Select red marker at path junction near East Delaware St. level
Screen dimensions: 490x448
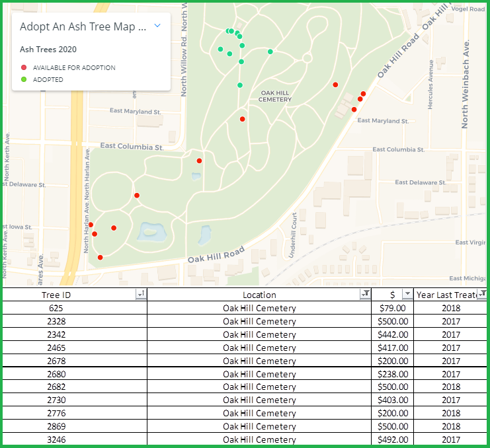tap(137, 196)
